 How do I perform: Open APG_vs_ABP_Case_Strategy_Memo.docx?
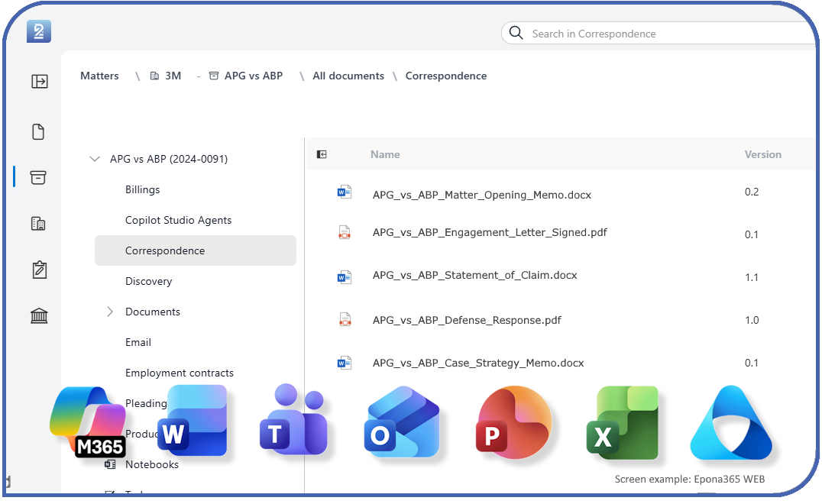pos(478,363)
